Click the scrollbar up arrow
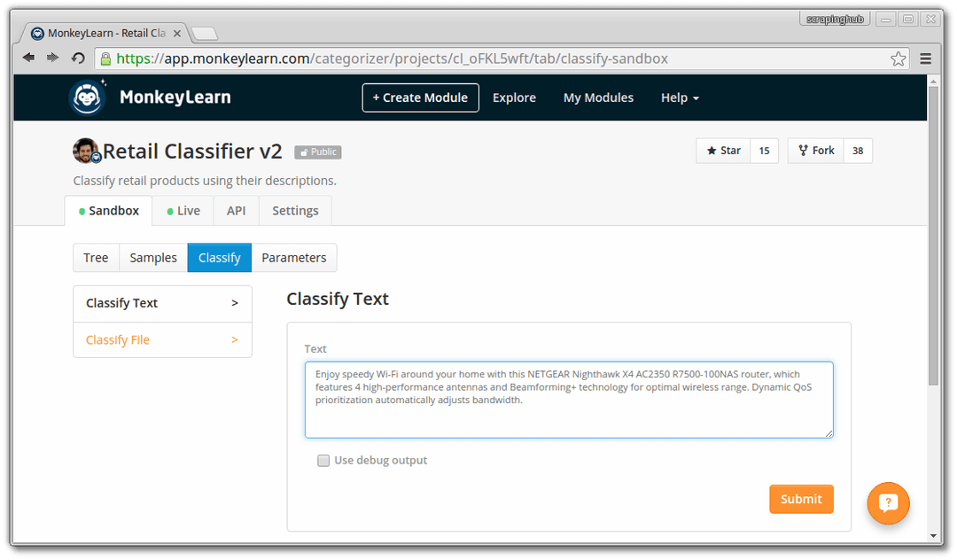957x560 pixels. click(x=933, y=80)
